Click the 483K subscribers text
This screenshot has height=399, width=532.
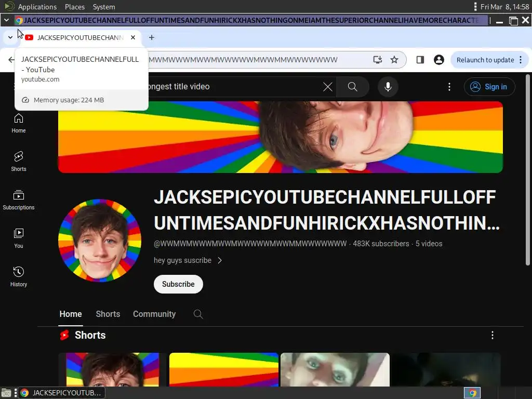pyautogui.click(x=381, y=244)
